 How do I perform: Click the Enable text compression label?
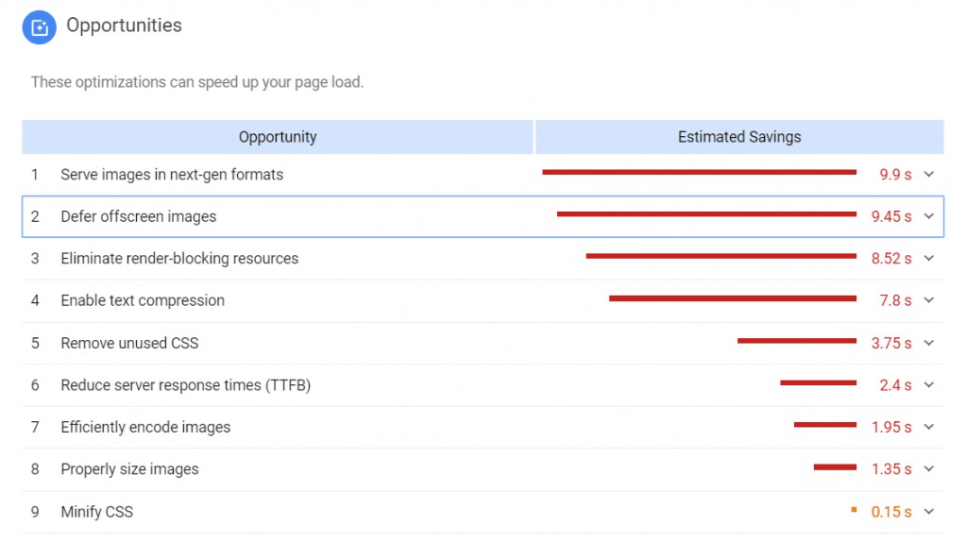143,300
